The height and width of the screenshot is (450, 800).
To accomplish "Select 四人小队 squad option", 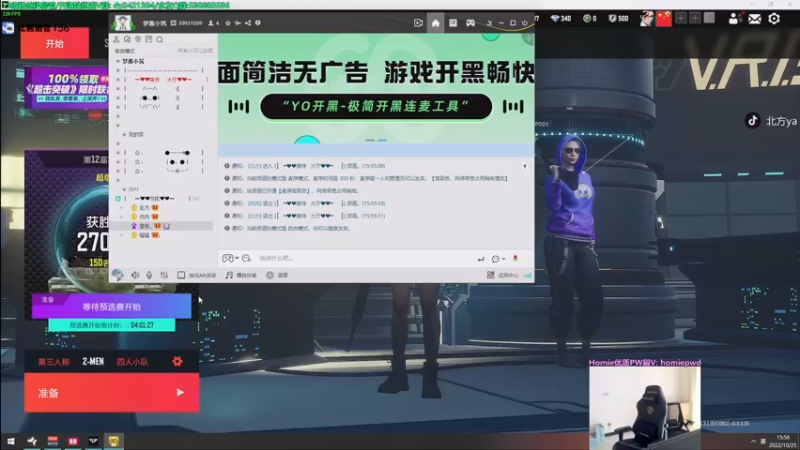I will 132,362.
